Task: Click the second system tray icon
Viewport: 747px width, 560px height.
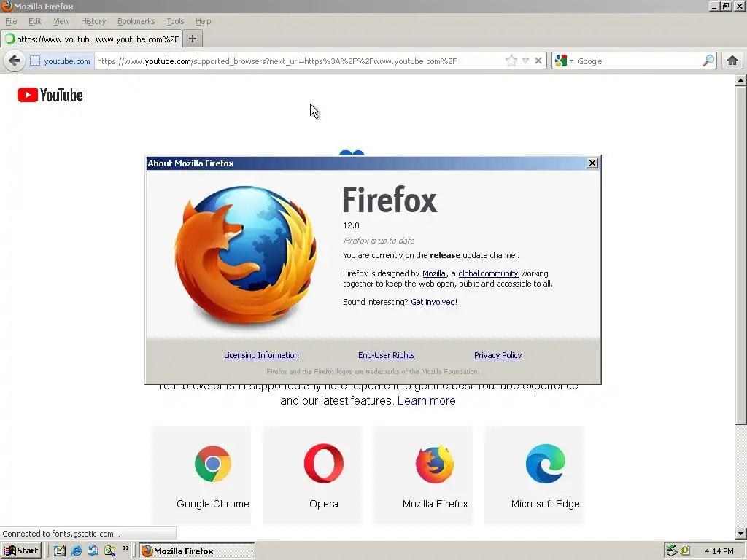Action: coord(685,551)
